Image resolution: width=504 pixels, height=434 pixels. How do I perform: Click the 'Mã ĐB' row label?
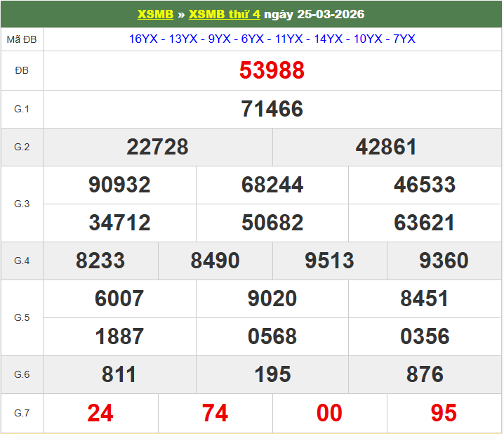pyautogui.click(x=22, y=39)
